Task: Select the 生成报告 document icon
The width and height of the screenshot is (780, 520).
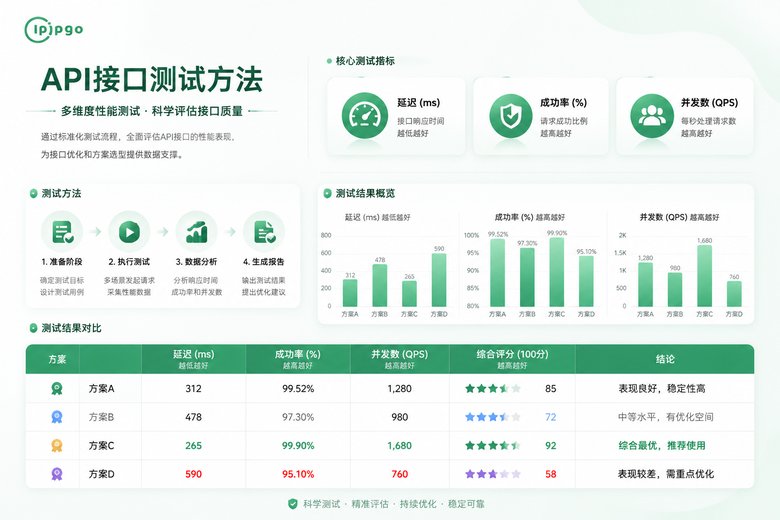Action: click(x=264, y=231)
